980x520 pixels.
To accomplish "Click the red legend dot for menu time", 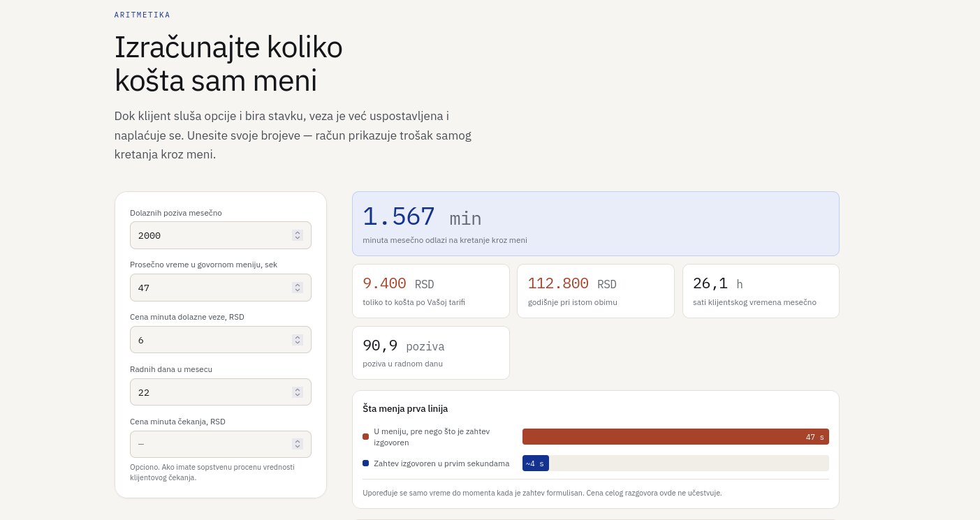I will pyautogui.click(x=365, y=437).
